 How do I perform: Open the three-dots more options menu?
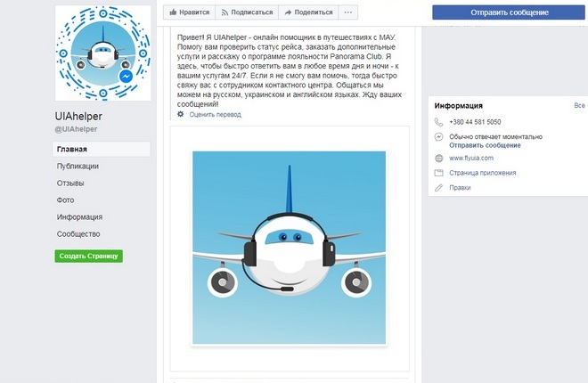tap(348, 12)
